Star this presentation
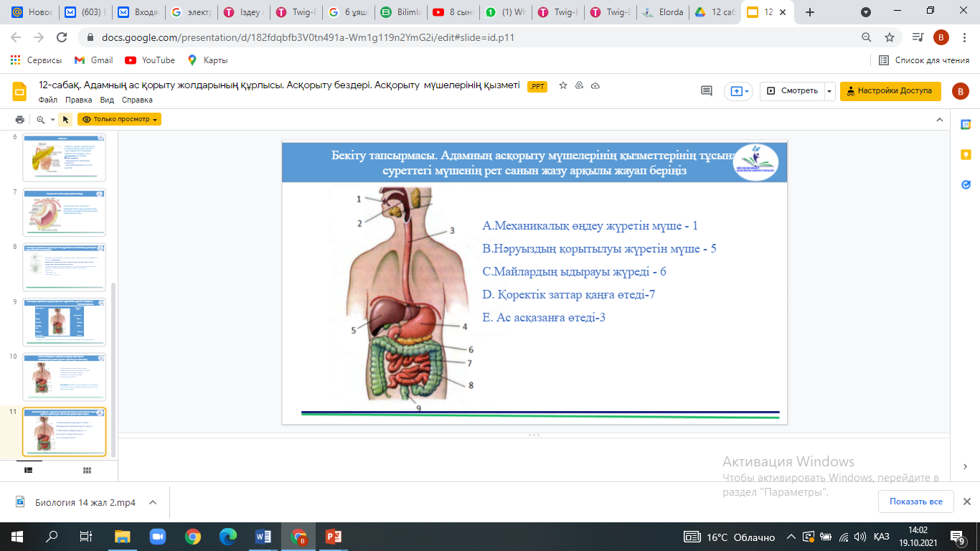Screen dimensions: 980x551 (x=563, y=85)
